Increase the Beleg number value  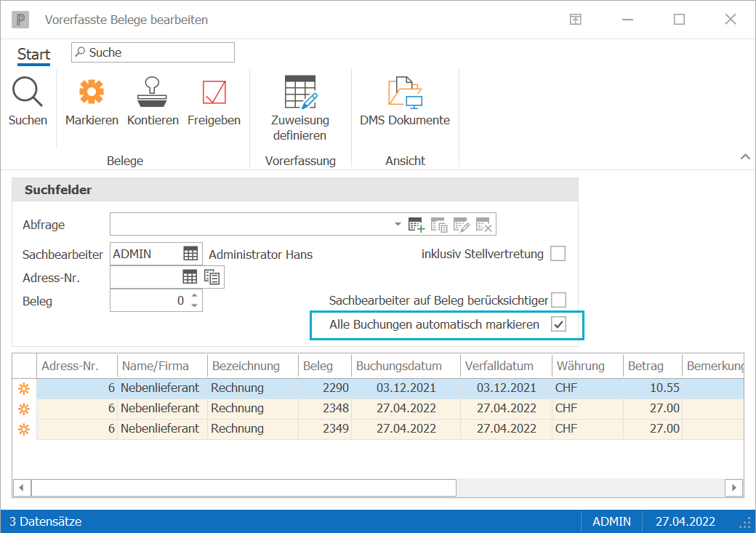[x=194, y=295]
